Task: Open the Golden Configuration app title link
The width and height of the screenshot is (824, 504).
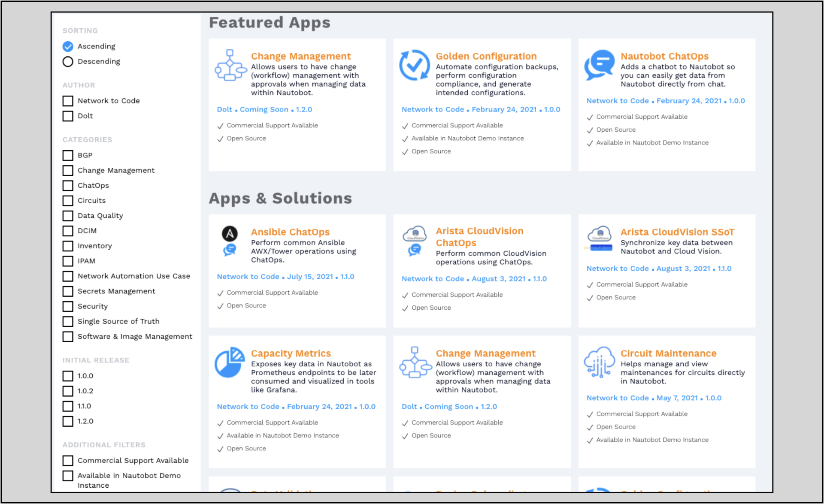Action: pos(486,56)
